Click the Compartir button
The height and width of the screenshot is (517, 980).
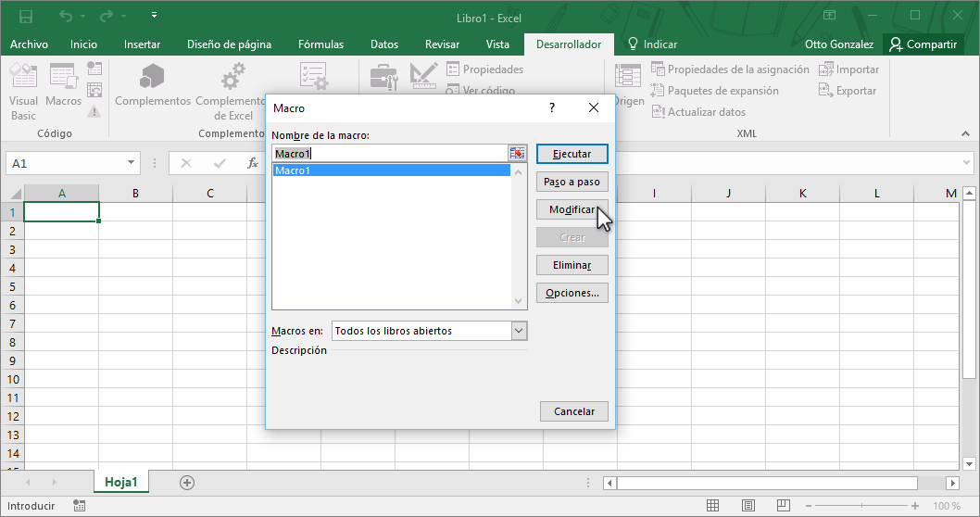click(923, 44)
